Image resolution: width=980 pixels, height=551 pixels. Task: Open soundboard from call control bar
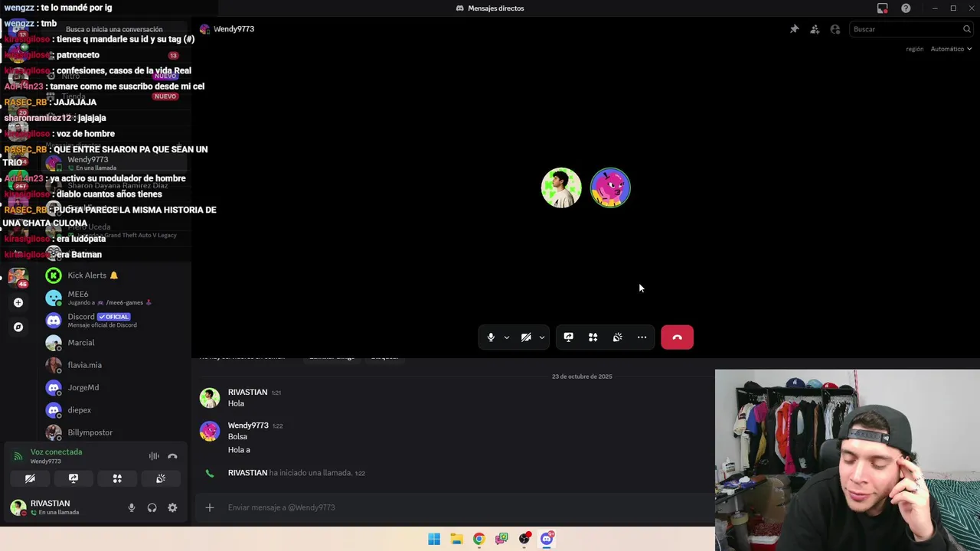click(617, 337)
